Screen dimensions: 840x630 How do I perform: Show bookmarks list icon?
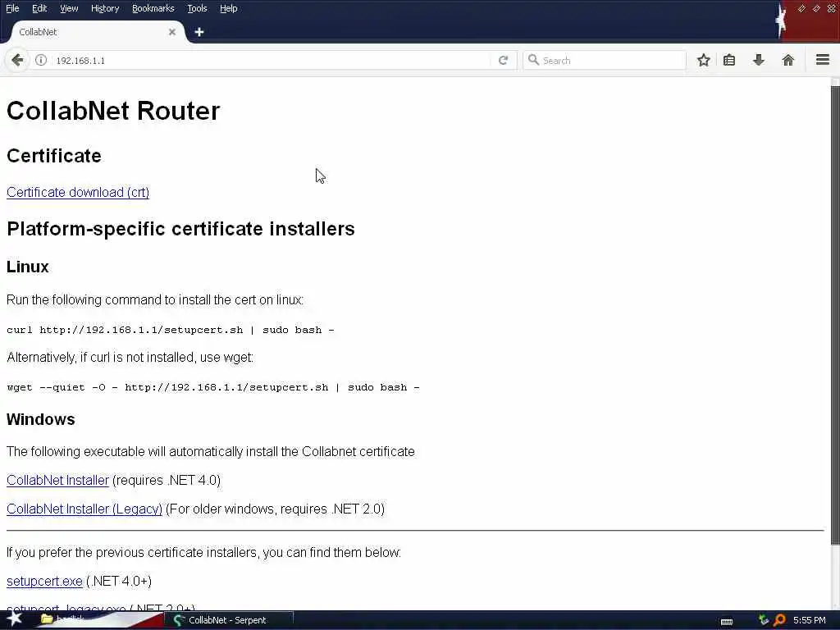(729, 60)
